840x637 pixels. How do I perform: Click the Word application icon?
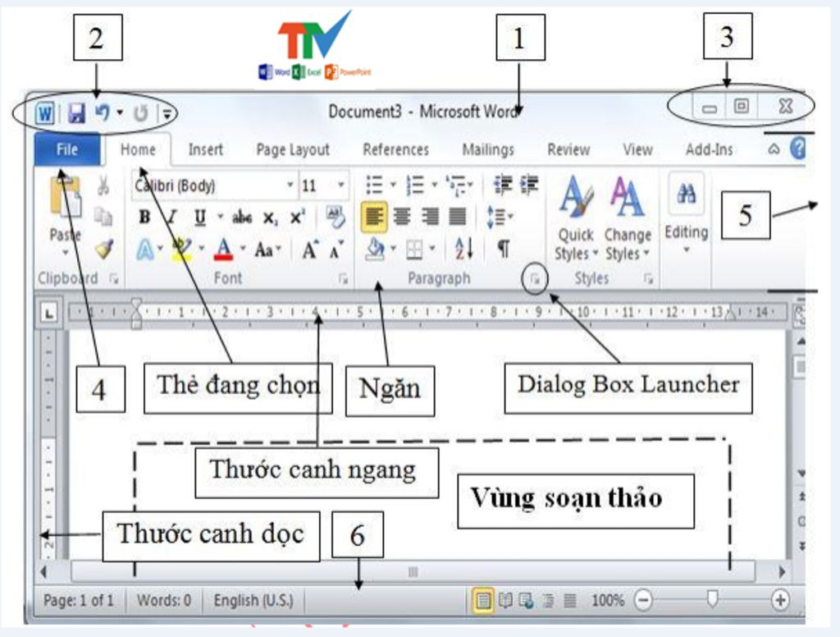pyautogui.click(x=45, y=113)
